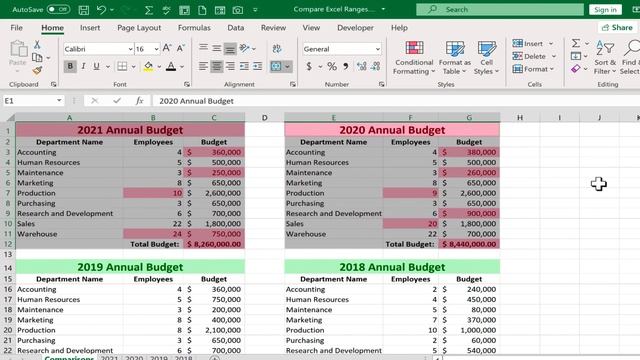Toggle Italic formatting
640x360 pixels.
[x=83, y=66]
